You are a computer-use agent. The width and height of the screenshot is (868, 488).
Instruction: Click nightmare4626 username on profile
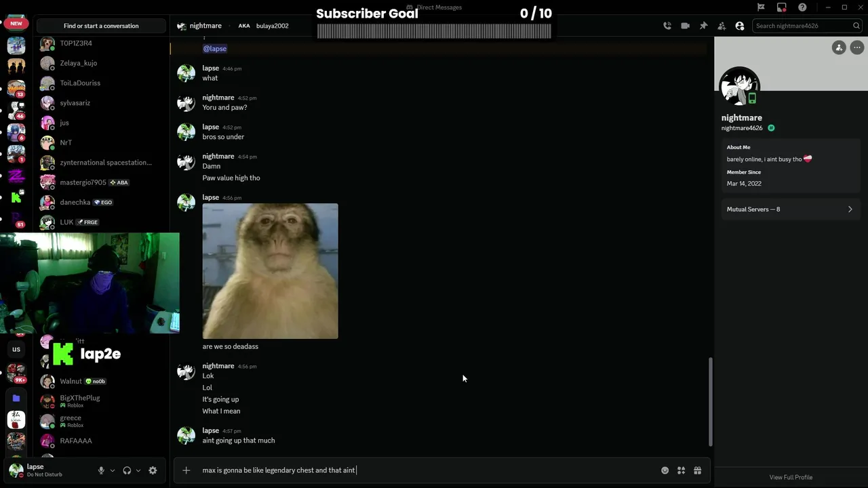click(x=742, y=128)
